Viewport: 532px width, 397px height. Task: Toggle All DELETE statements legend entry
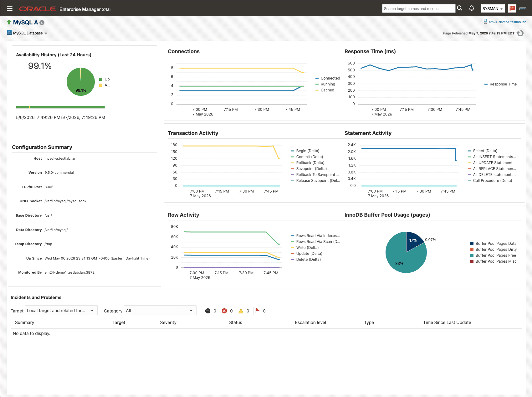tap(492, 175)
